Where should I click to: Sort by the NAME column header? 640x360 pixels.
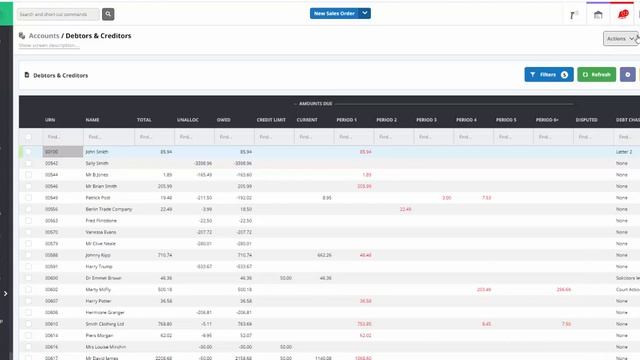(92, 120)
